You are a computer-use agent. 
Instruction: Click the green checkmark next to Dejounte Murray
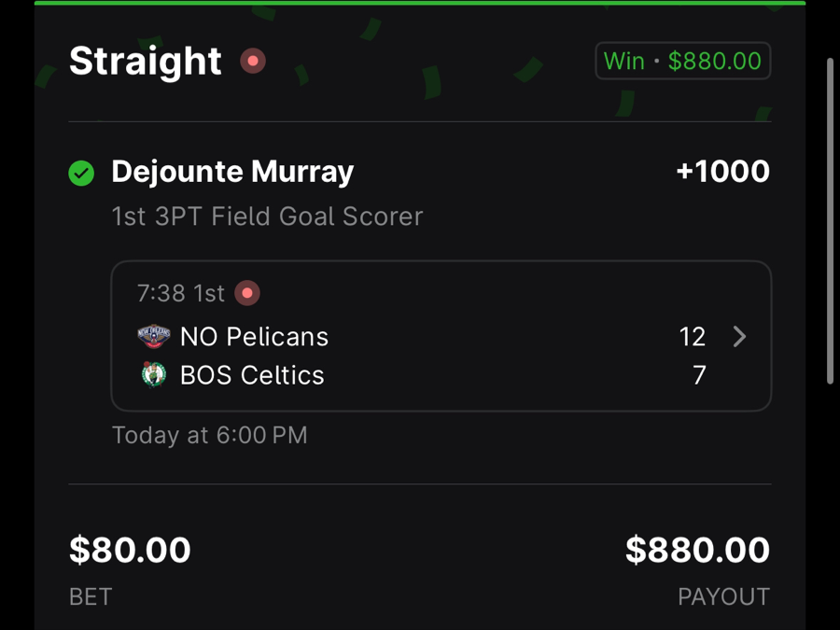[80, 174]
